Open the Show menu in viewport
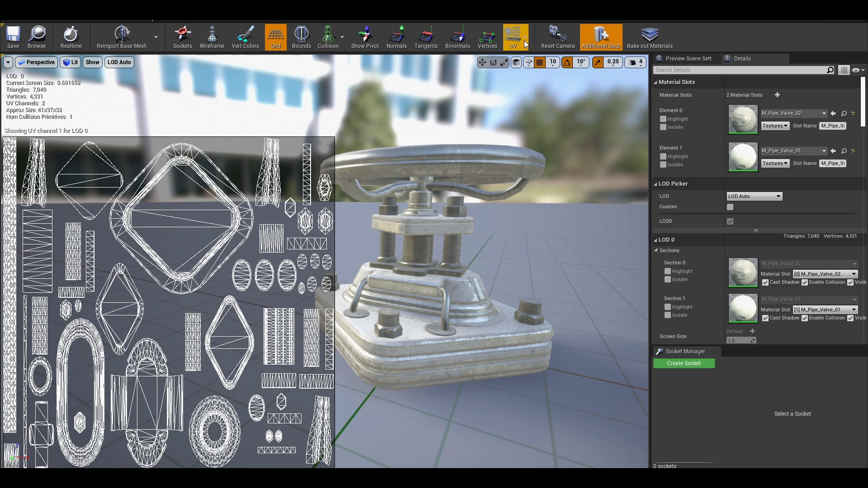This screenshot has width=868, height=488. (x=93, y=62)
